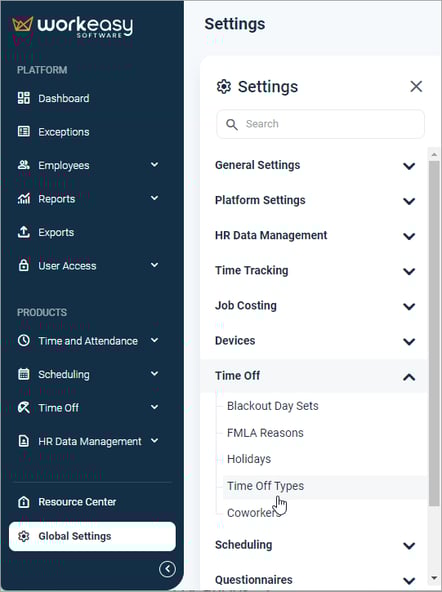The image size is (442, 592).
Task: Click the settings Search field
Action: pos(320,124)
